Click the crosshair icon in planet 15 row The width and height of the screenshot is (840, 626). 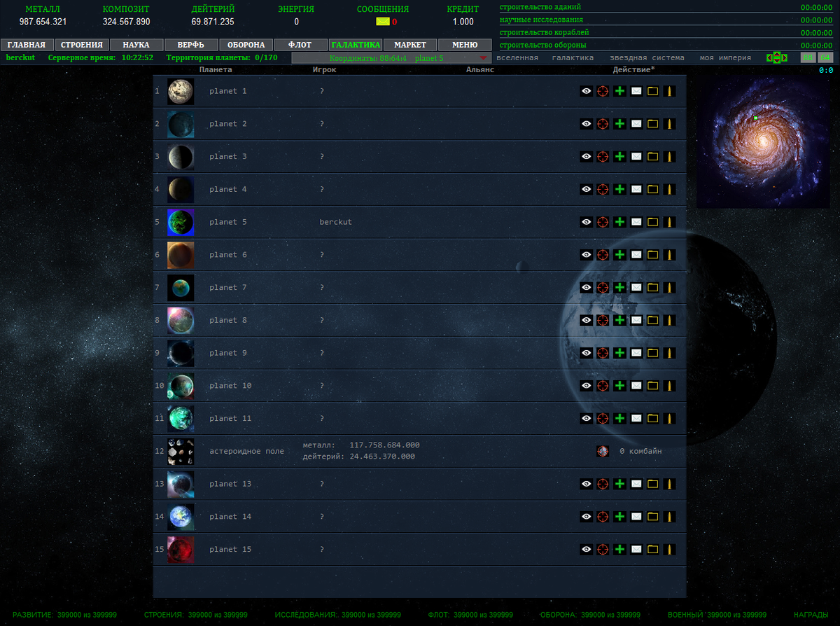click(x=603, y=550)
